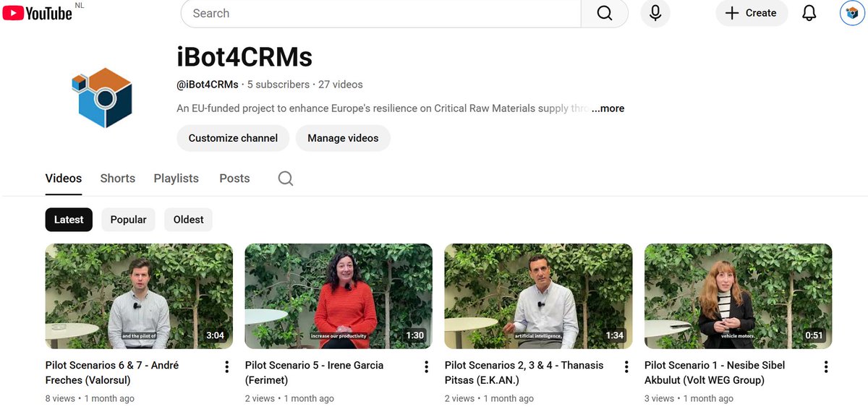
Task: Open thumbnail of Pilot Scenarios 6 & 7 video
Action: click(139, 296)
